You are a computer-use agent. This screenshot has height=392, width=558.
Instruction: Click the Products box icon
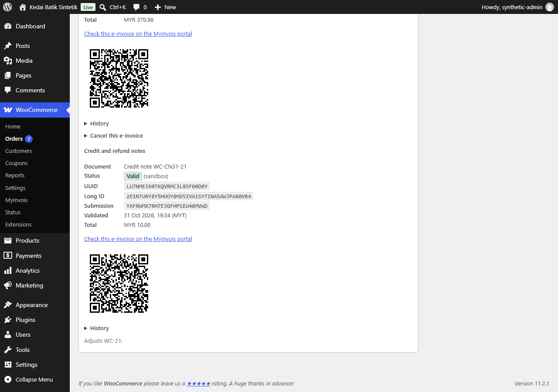coord(8,240)
